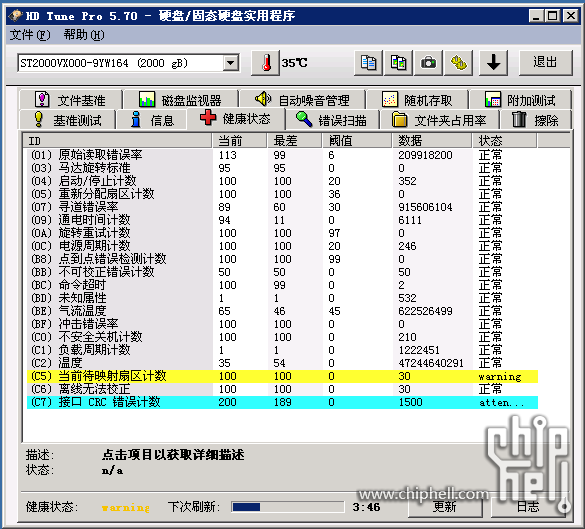Switch to the 擦除 tab
The height and width of the screenshot is (529, 585).
click(x=535, y=120)
